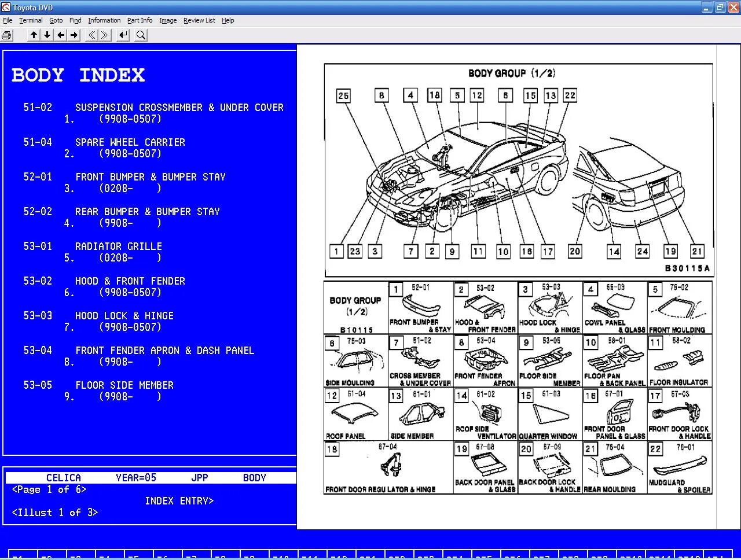
Task: Click the Front Door Lock & Handle thumbnail
Action: 680,414
